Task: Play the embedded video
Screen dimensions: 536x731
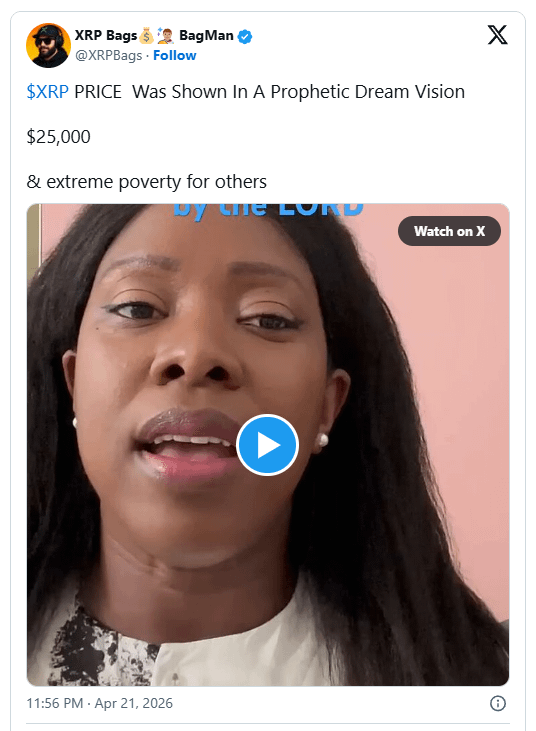Action: [268, 445]
